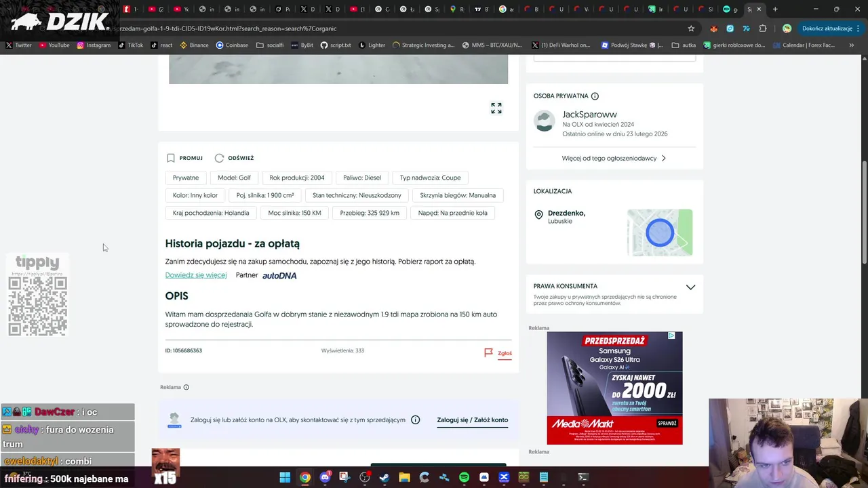Close the current active tab

759,9
